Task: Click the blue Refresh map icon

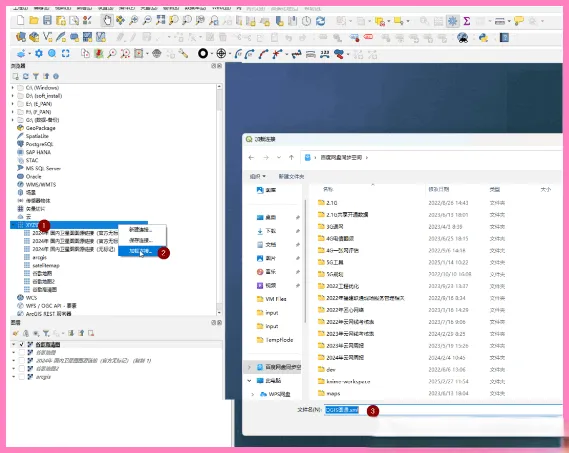Action: [320, 21]
